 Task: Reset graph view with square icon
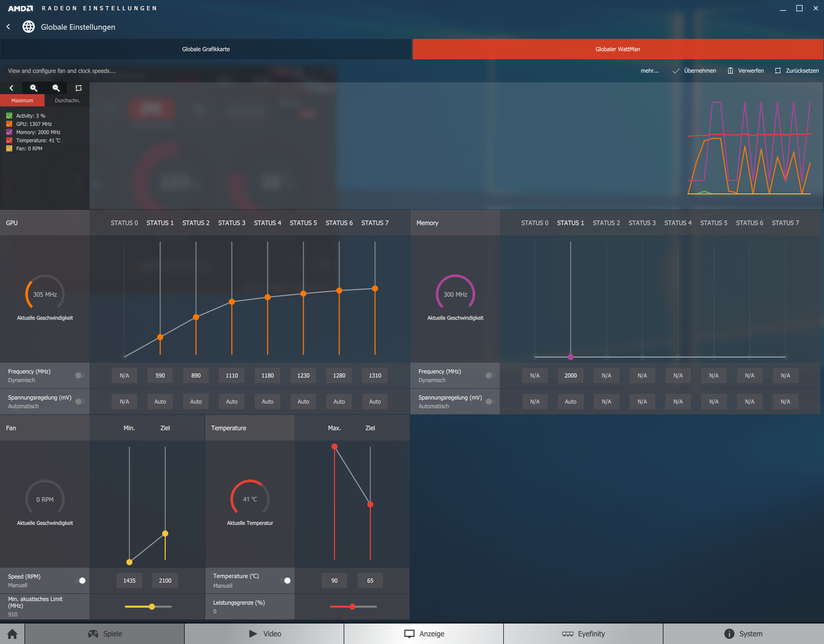pyautogui.click(x=78, y=88)
